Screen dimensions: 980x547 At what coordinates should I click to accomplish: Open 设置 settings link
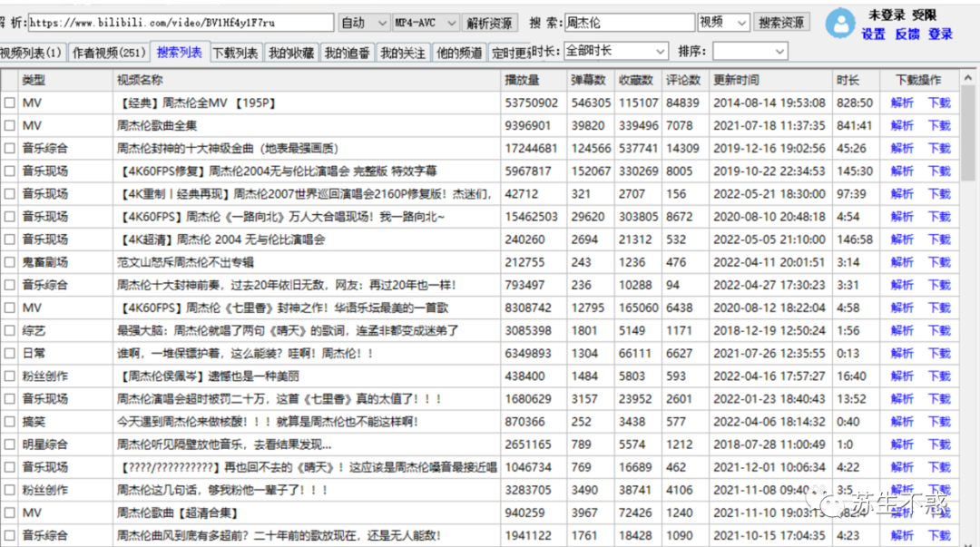[x=873, y=34]
